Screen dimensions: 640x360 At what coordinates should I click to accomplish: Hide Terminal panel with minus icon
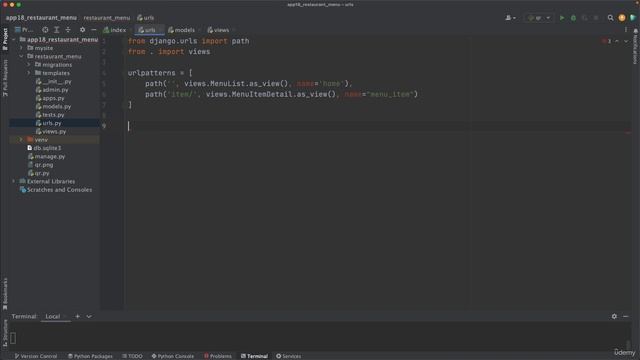pyautogui.click(x=626, y=316)
